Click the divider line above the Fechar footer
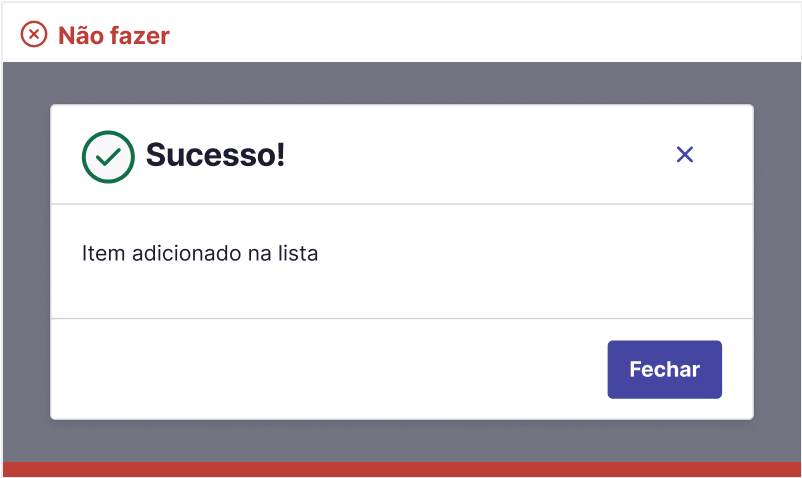The height and width of the screenshot is (478, 802). click(x=402, y=318)
